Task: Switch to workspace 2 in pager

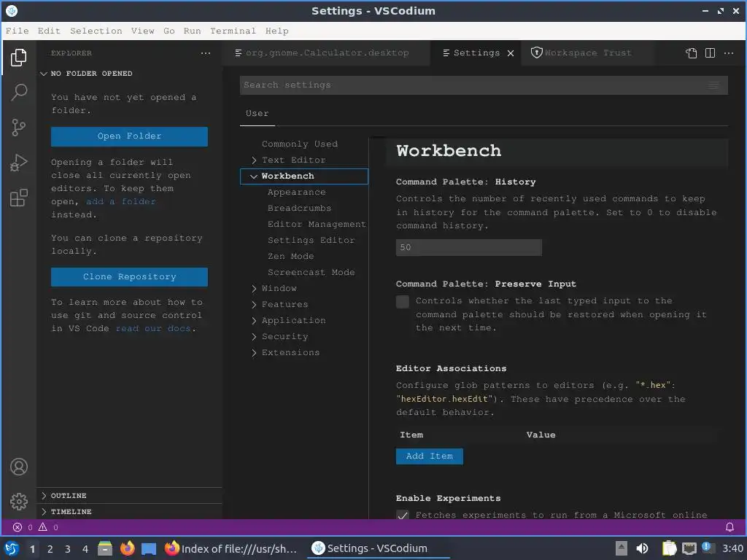Action: (50, 549)
